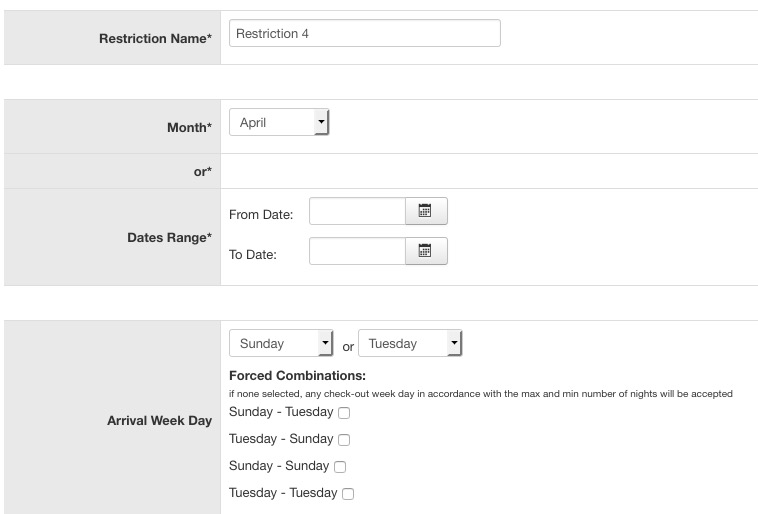Click the Restriction Name label
This screenshot has height=514, width=758.
(x=156, y=38)
